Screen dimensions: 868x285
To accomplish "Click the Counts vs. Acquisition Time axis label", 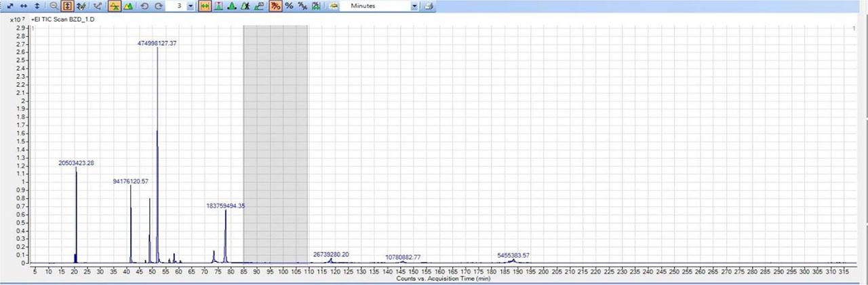I will pyautogui.click(x=433, y=279).
